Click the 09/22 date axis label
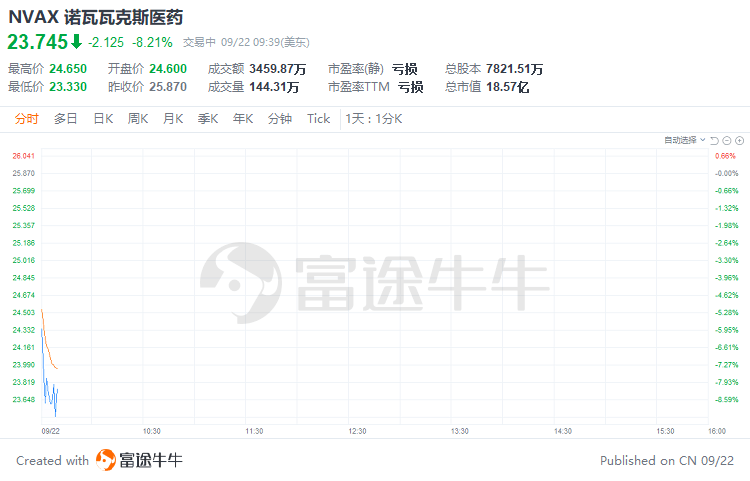The height and width of the screenshot is (481, 750). pyautogui.click(x=51, y=431)
